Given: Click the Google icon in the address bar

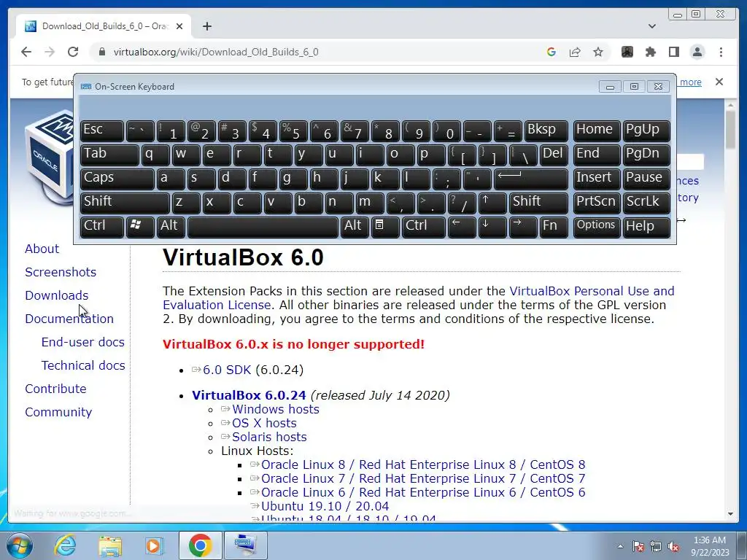Looking at the screenshot, I should tap(551, 52).
